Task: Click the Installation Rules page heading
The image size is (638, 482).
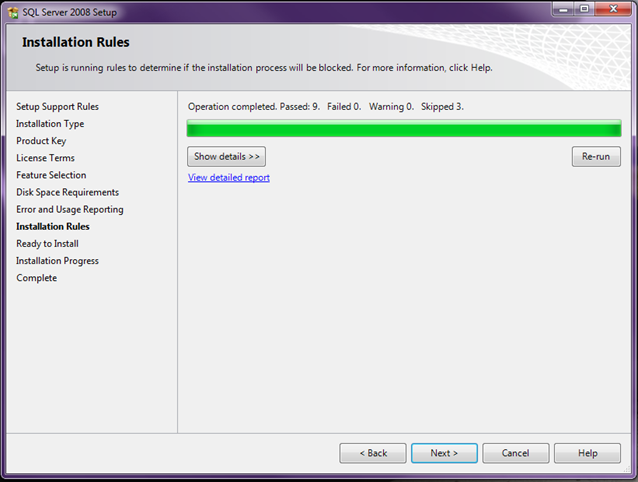Action: pos(76,42)
